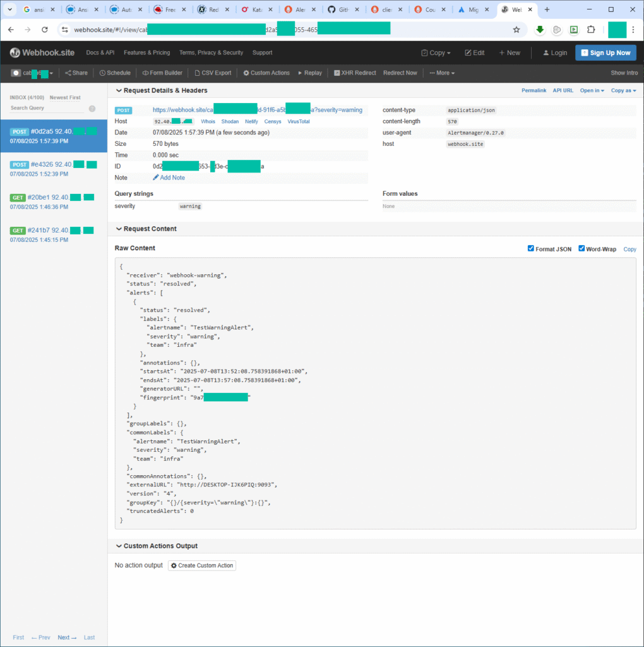Open Terms, Privacy & Security page

point(211,53)
